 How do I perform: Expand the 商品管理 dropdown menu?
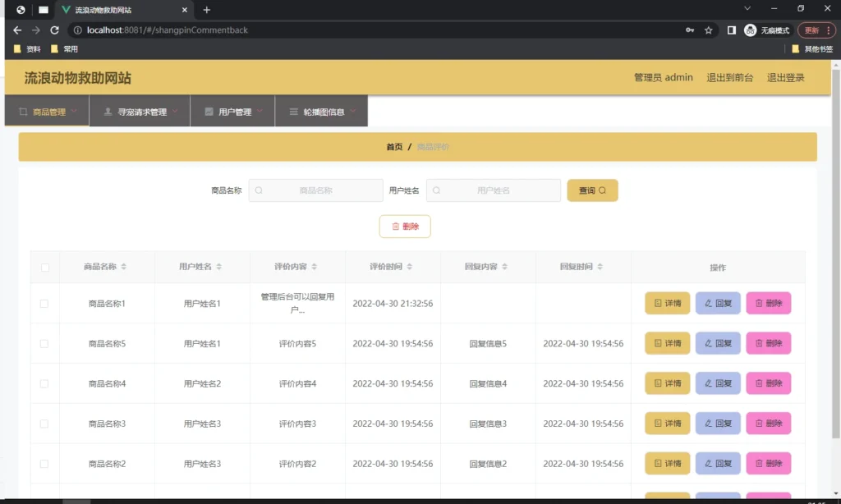coord(47,110)
